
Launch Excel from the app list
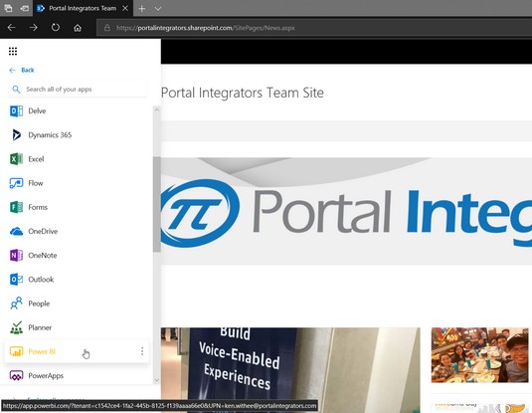[x=77, y=159]
